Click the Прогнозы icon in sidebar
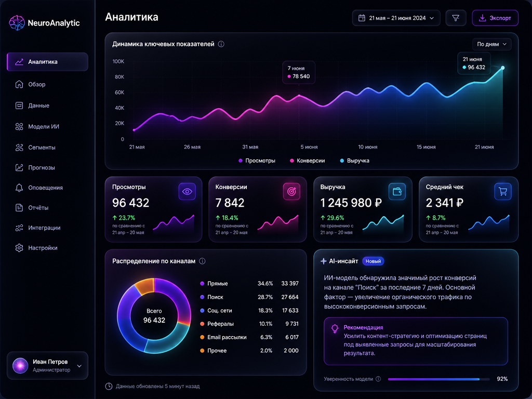This screenshot has width=532, height=399. point(19,168)
